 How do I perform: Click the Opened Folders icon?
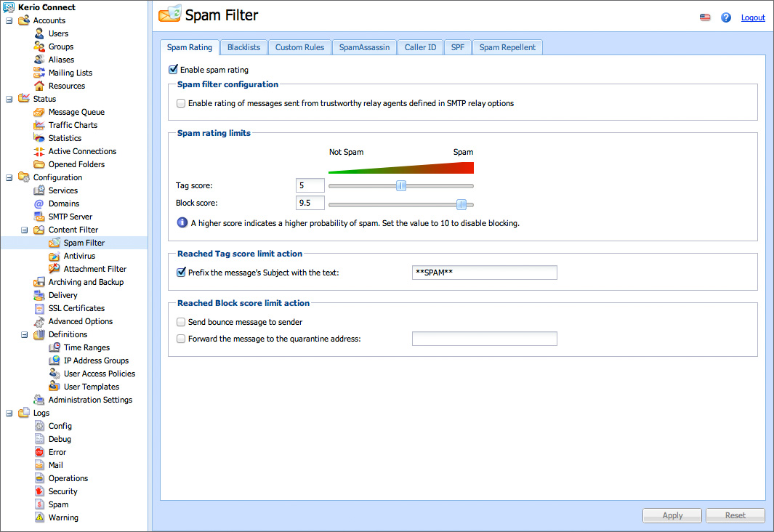tap(39, 164)
